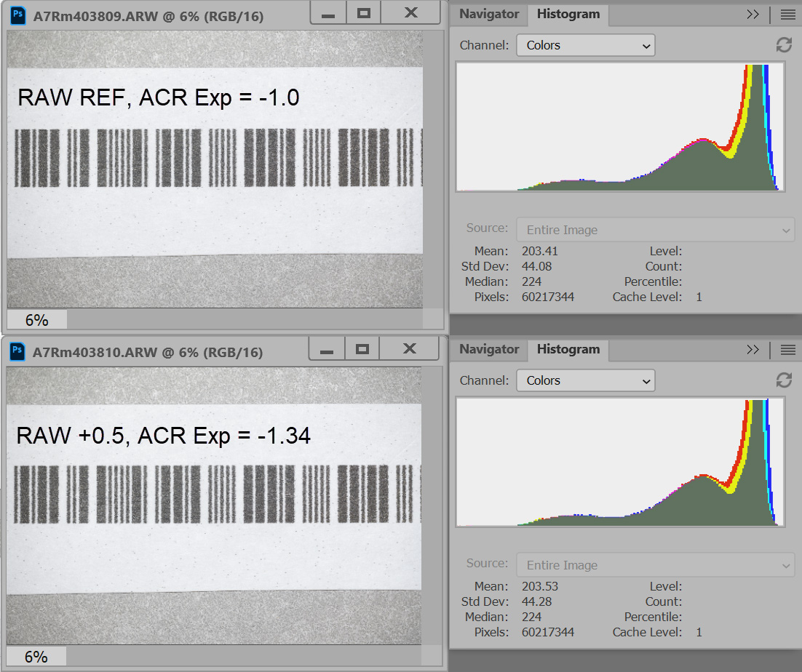
Task: Open the lower Histogram panel menu
Action: coord(787,350)
